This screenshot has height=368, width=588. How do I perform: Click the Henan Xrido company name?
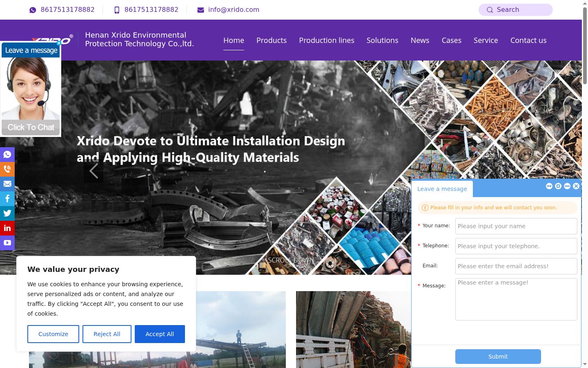pyautogui.click(x=139, y=39)
